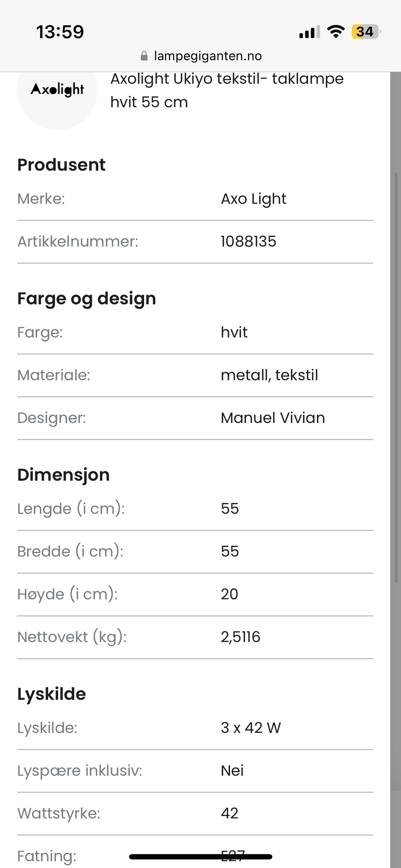Screen dimensions: 401x868
Task: Tap the battery indicator showing 34
Action: tap(365, 32)
